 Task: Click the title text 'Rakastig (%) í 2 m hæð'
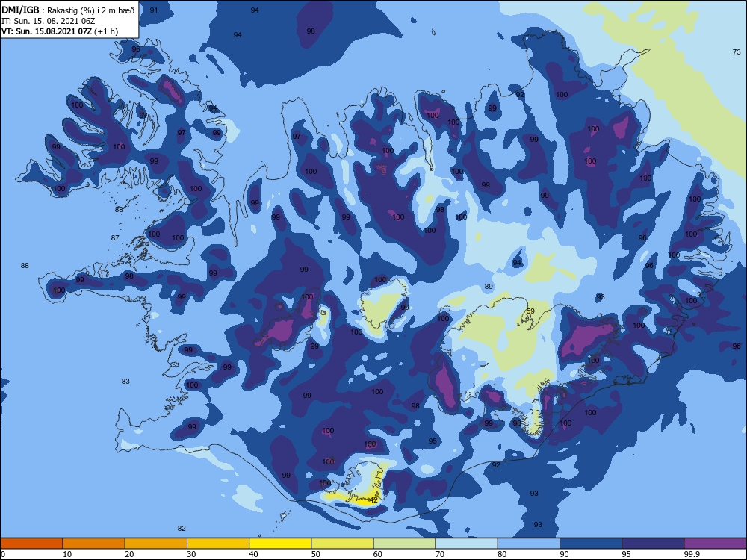[x=91, y=10]
